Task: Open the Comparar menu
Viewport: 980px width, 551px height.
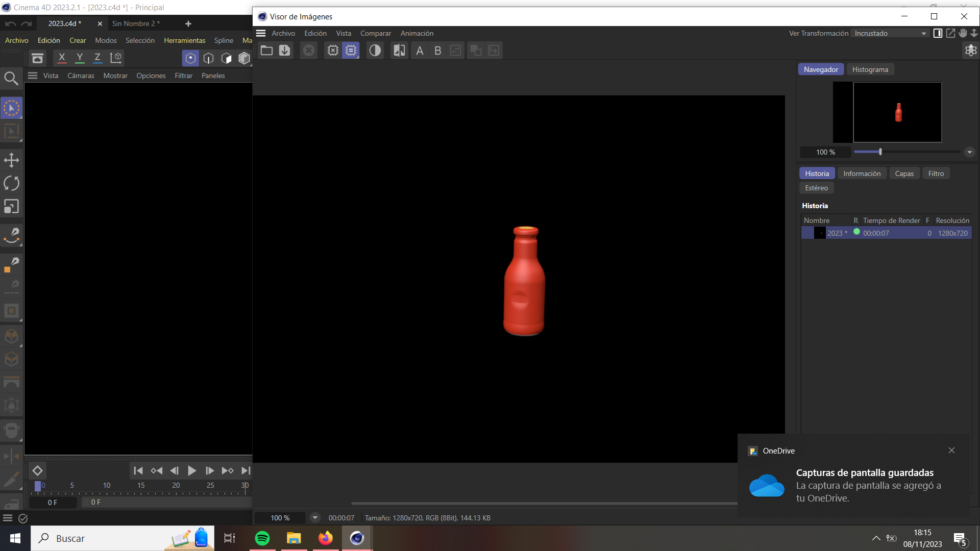Action: click(x=376, y=33)
